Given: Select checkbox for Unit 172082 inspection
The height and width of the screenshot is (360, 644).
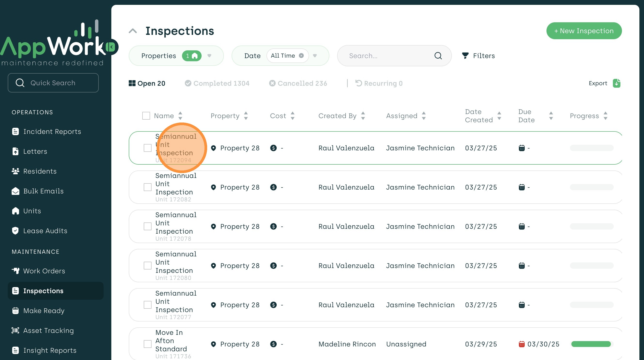Looking at the screenshot, I should coord(147,187).
